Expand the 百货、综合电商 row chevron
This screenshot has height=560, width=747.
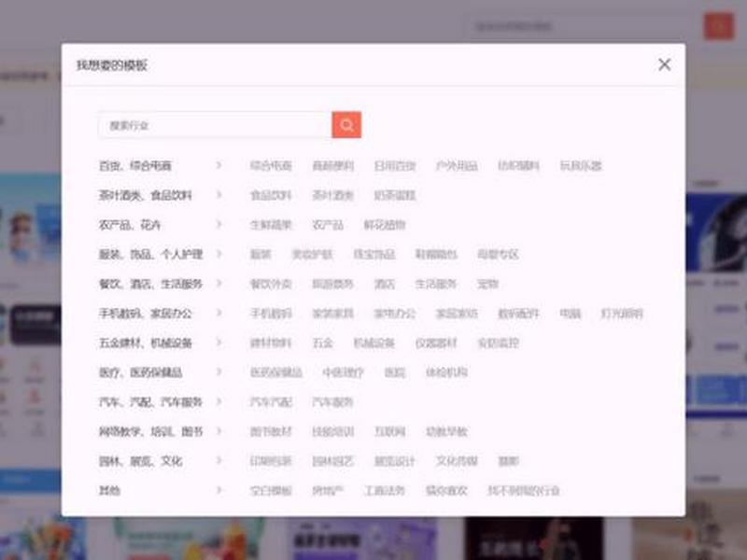click(x=218, y=165)
